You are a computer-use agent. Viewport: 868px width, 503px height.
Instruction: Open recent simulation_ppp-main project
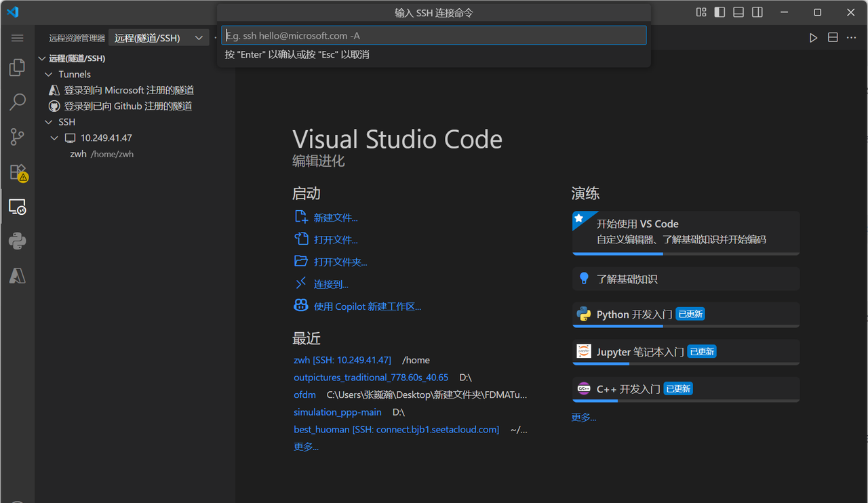click(x=337, y=412)
